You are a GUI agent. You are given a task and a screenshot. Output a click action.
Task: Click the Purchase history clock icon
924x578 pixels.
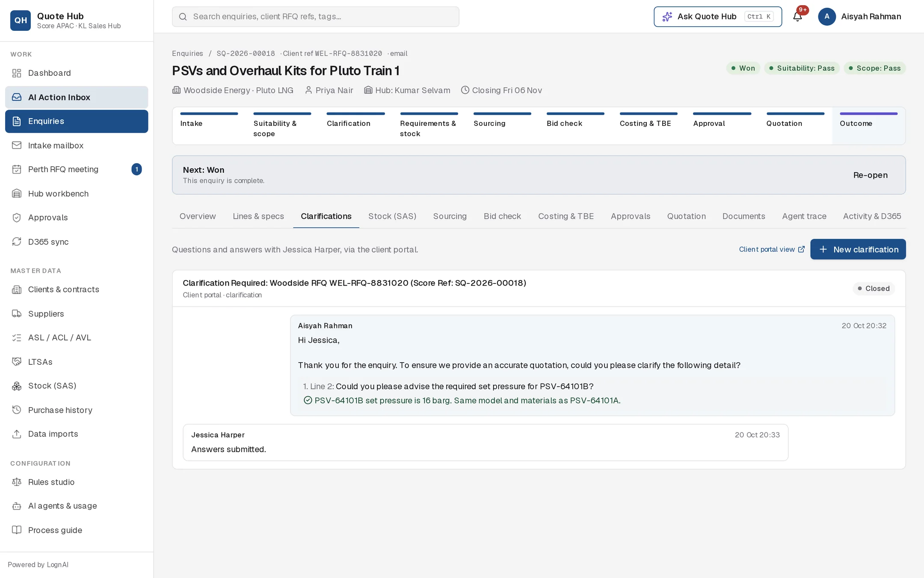pyautogui.click(x=17, y=410)
